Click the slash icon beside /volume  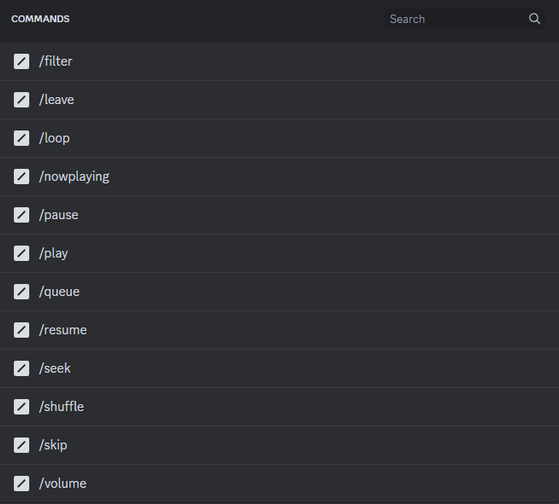tap(21, 484)
